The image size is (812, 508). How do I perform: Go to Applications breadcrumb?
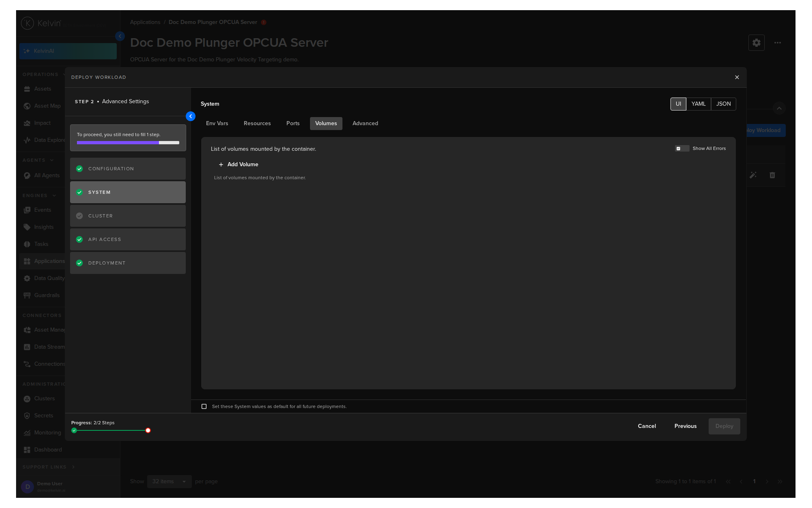145,22
